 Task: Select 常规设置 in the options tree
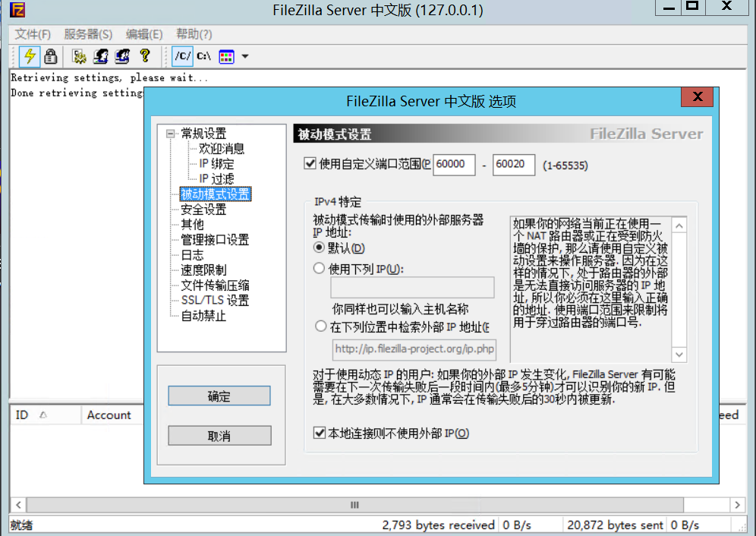203,134
